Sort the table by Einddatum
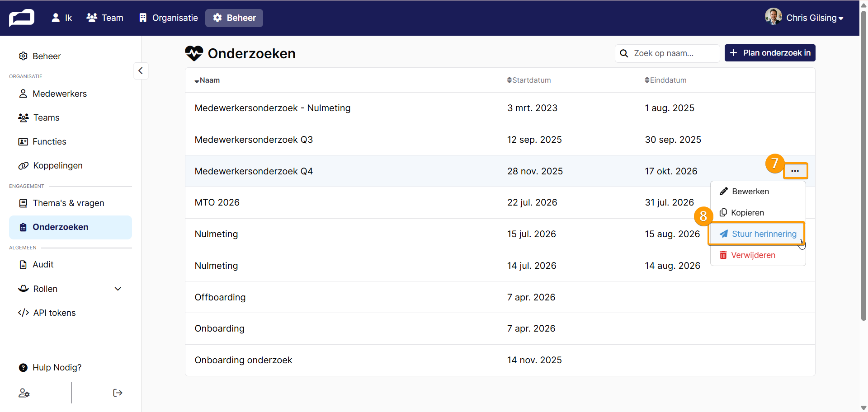The height and width of the screenshot is (412, 868). pyautogui.click(x=665, y=80)
